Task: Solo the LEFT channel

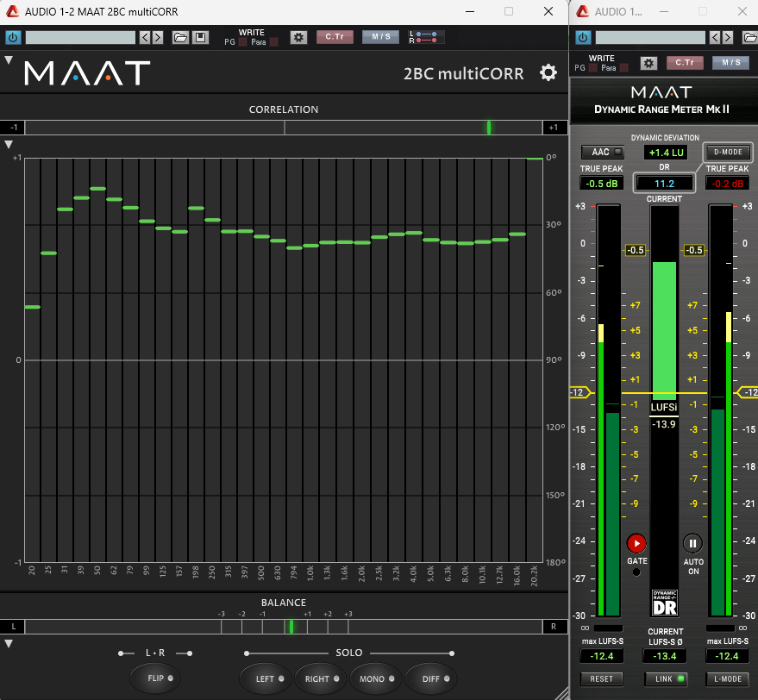Action: coord(266,678)
